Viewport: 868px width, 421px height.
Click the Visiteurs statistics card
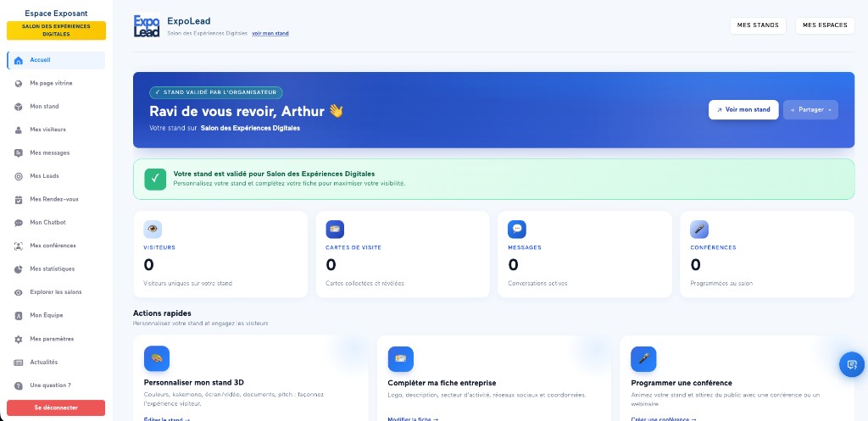click(x=220, y=254)
